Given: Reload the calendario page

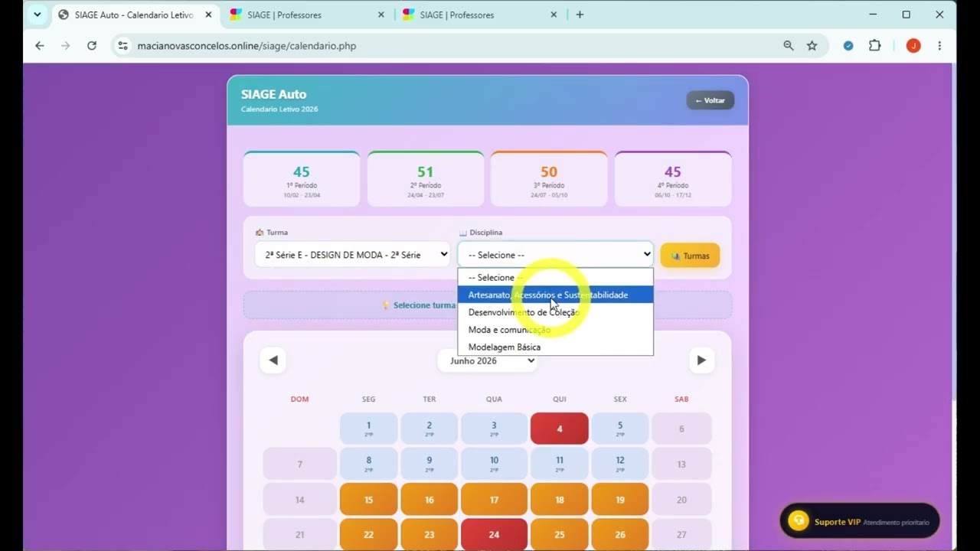Looking at the screenshot, I should [x=92, y=46].
